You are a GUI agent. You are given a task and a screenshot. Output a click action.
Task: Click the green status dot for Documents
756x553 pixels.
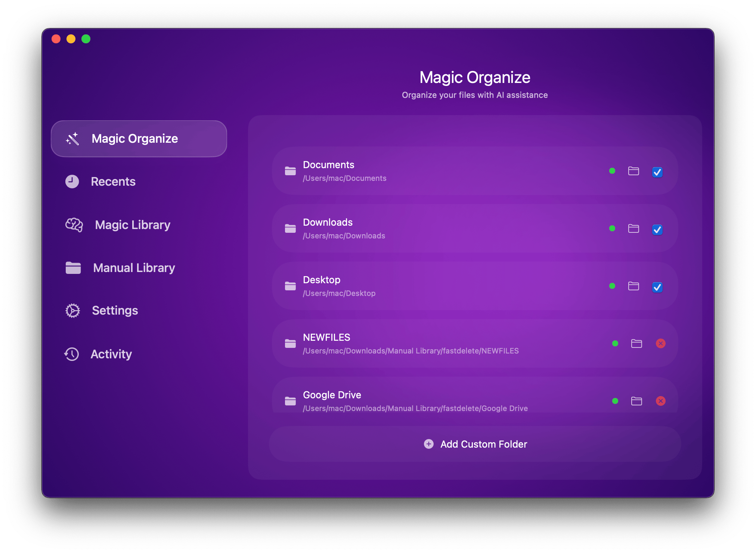612,171
